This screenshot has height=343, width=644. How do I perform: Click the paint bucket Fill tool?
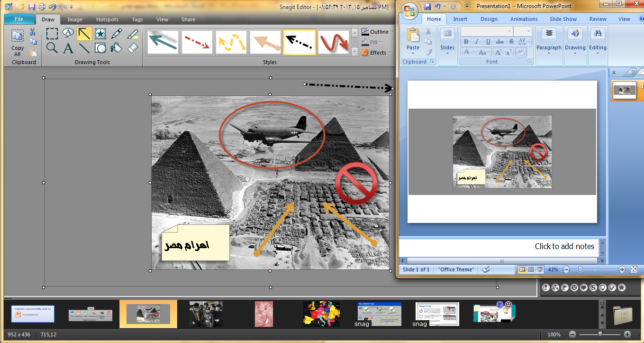point(117,48)
